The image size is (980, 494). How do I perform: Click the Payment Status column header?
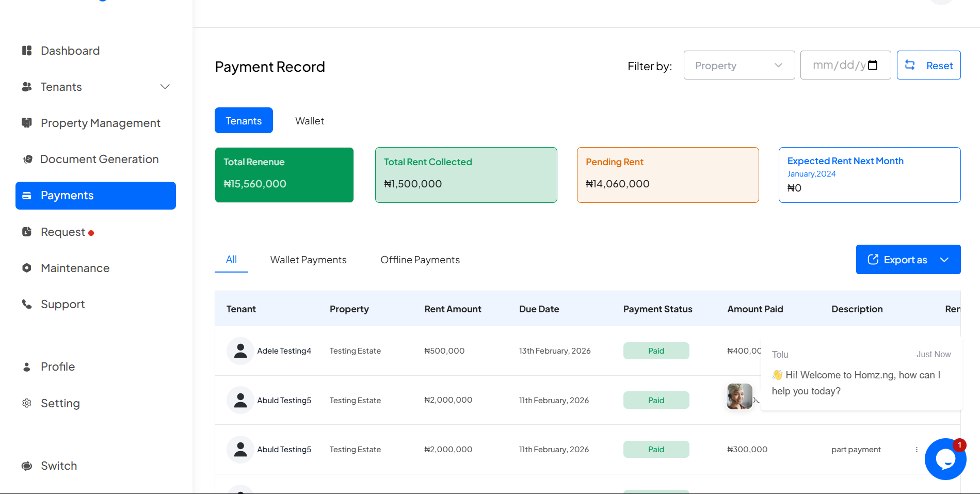coord(657,309)
